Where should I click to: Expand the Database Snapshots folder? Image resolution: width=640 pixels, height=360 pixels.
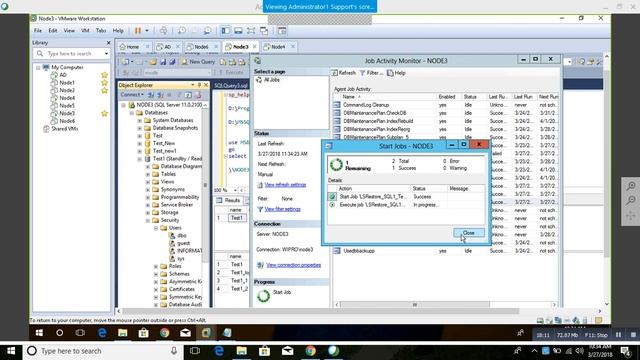coord(140,128)
